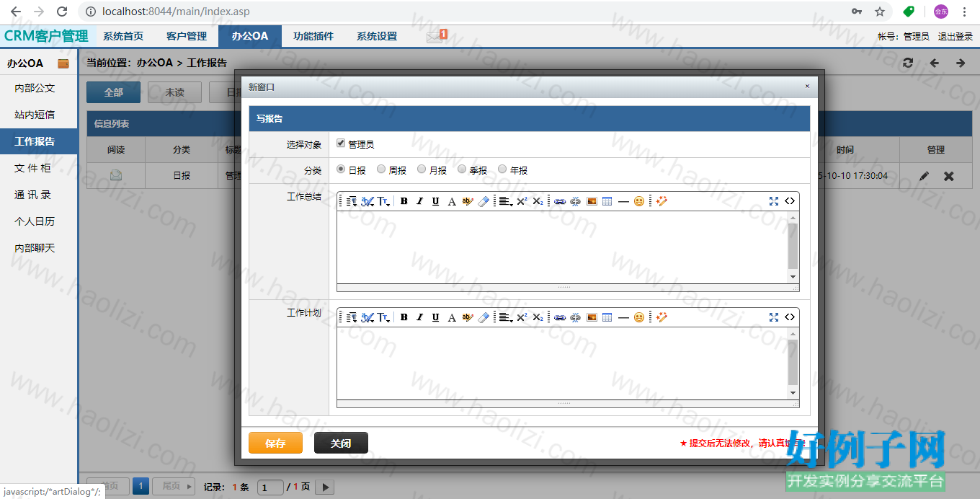
Task: Switch the 工作总结 editor to fullscreen
Action: [x=774, y=201]
